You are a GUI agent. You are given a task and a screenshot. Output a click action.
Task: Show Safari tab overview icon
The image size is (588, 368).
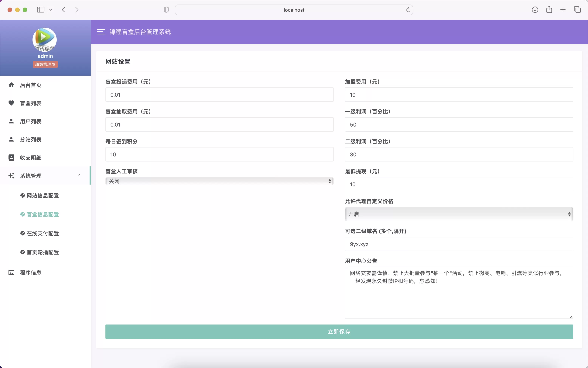[577, 10]
